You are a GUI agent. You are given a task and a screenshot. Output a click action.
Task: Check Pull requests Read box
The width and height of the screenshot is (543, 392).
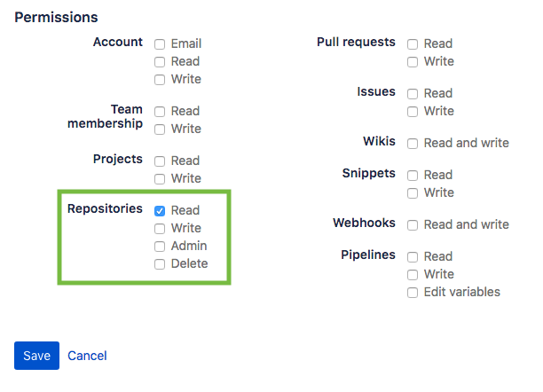[413, 44]
